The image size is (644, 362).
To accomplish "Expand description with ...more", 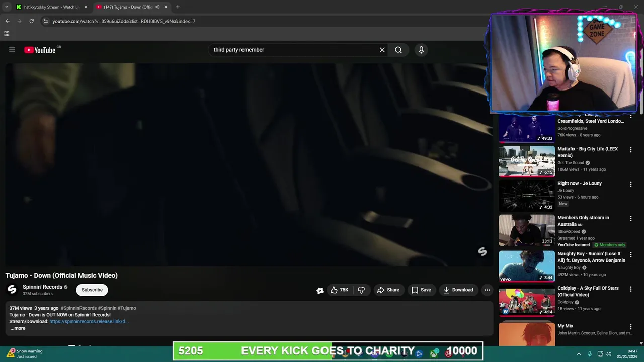I will point(18,328).
